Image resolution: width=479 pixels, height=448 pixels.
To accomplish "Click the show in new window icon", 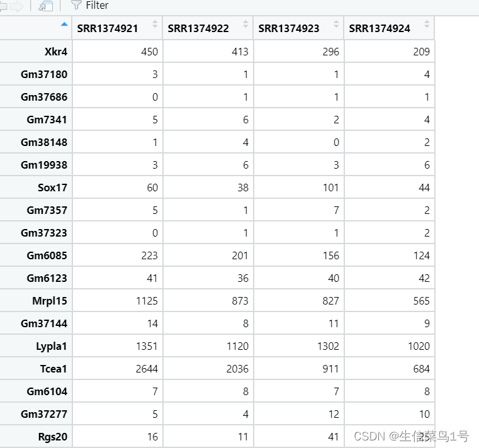I will point(45,6).
